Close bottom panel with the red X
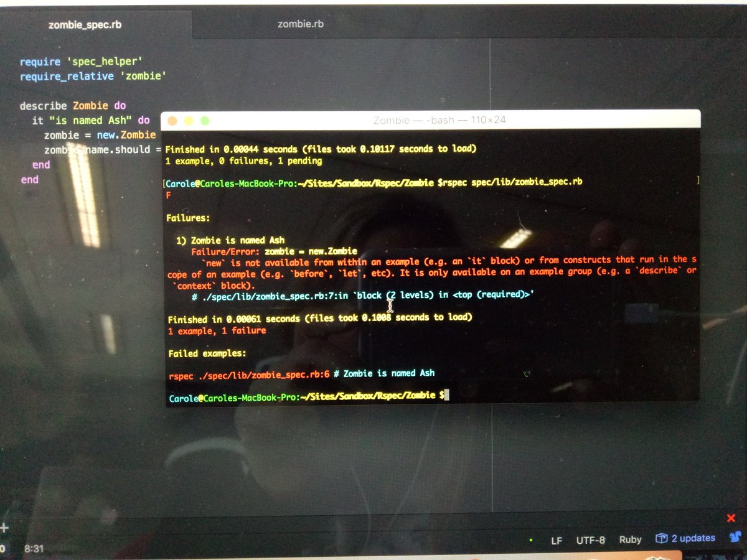The height and width of the screenshot is (560, 747). tap(731, 518)
